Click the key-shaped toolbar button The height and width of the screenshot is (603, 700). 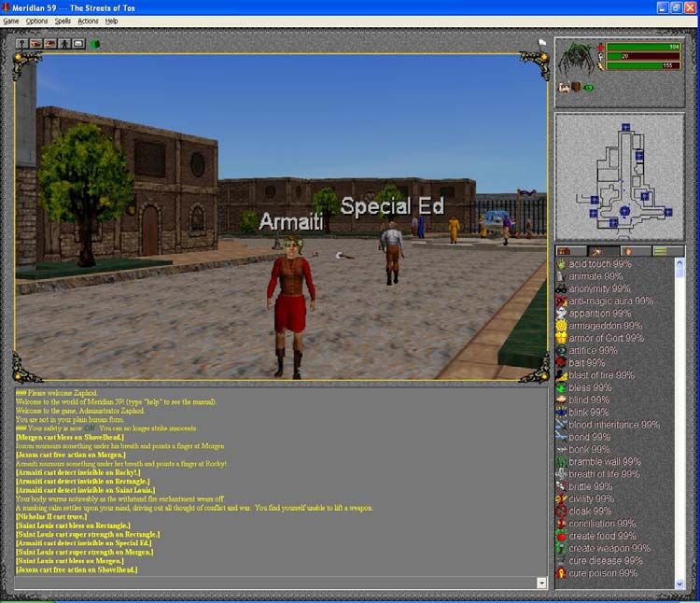pyautogui.click(x=21, y=43)
